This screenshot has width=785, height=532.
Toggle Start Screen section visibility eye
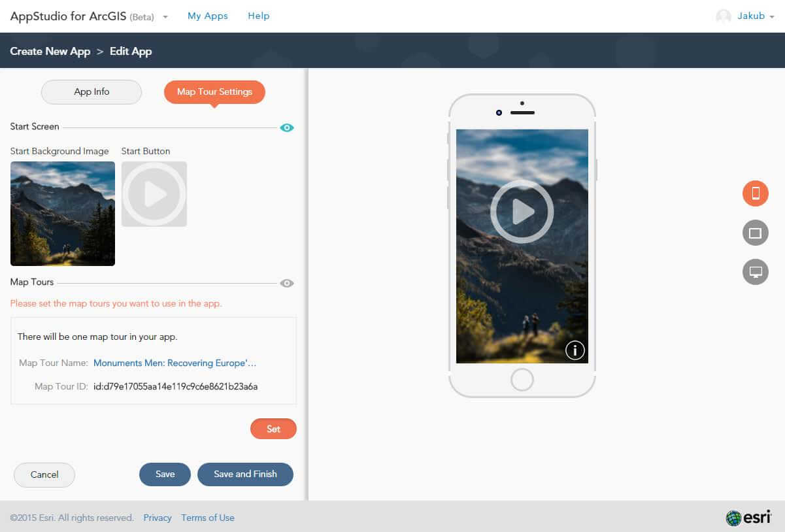287,127
